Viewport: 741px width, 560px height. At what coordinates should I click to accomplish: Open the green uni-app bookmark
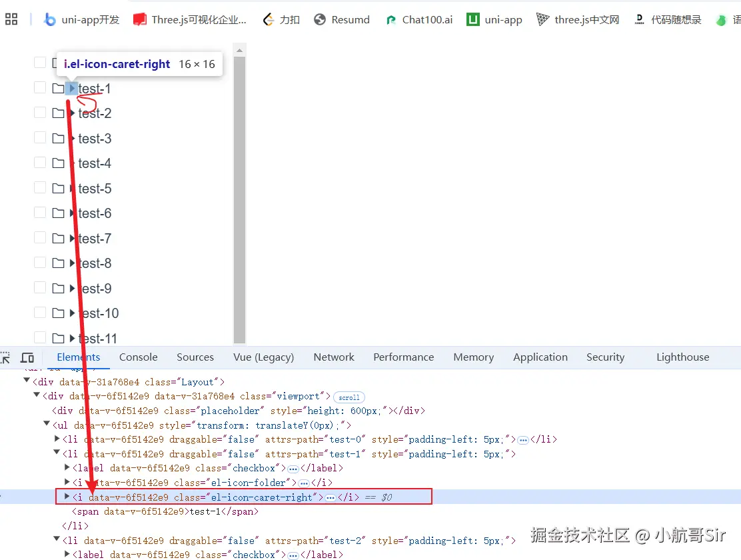(494, 19)
